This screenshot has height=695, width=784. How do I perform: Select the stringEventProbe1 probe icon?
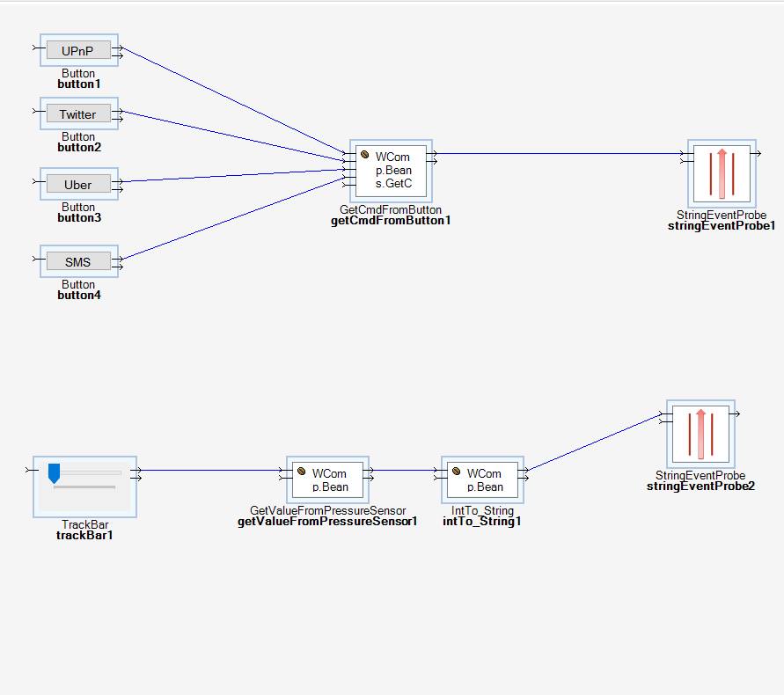(x=722, y=173)
